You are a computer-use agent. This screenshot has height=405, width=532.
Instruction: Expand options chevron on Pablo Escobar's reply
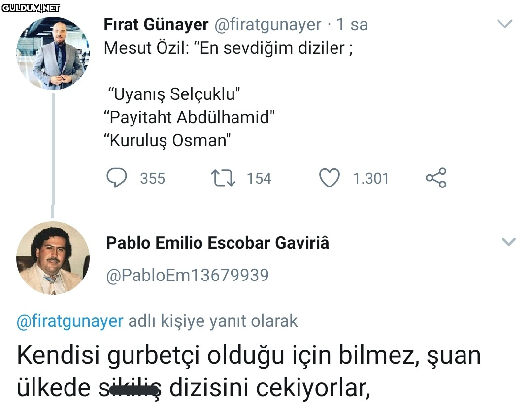pyautogui.click(x=508, y=242)
